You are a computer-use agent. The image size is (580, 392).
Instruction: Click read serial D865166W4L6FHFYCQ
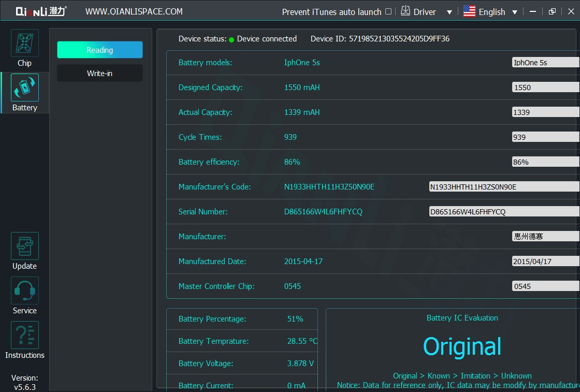point(323,211)
